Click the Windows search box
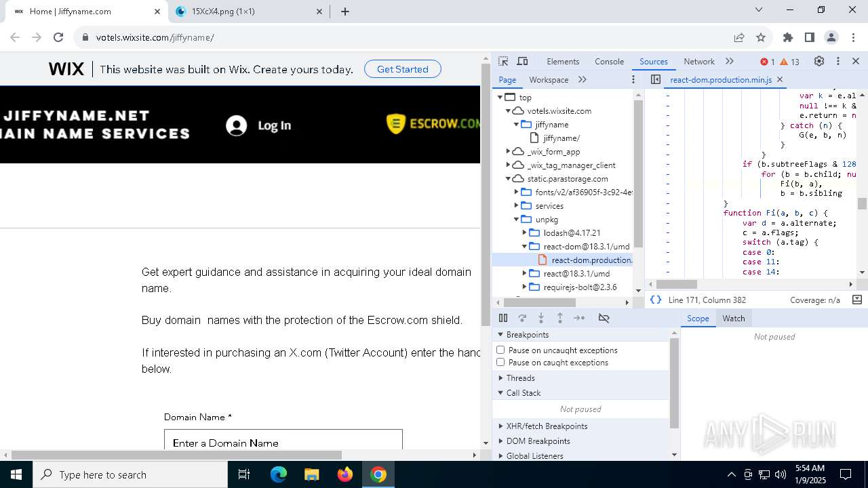868x488 pixels. coord(130,474)
